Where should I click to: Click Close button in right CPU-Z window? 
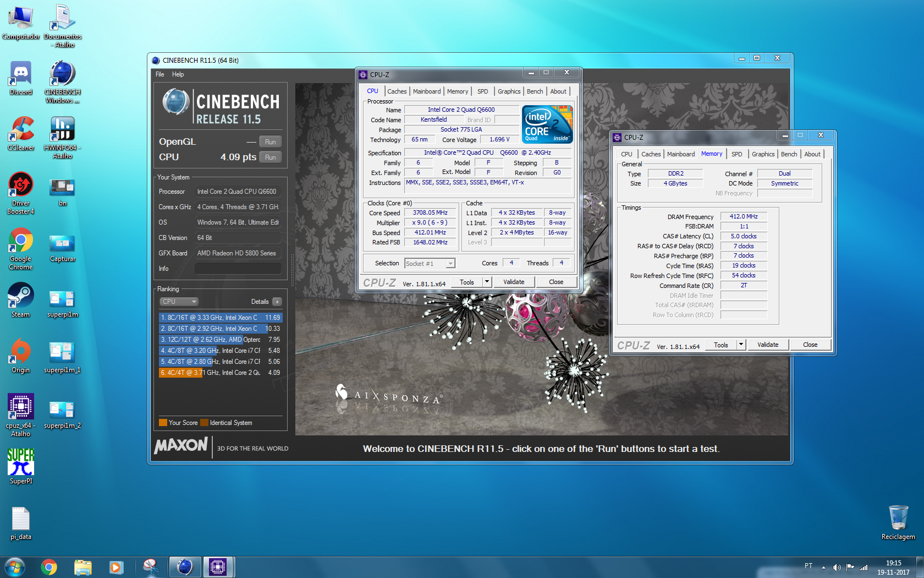click(810, 345)
